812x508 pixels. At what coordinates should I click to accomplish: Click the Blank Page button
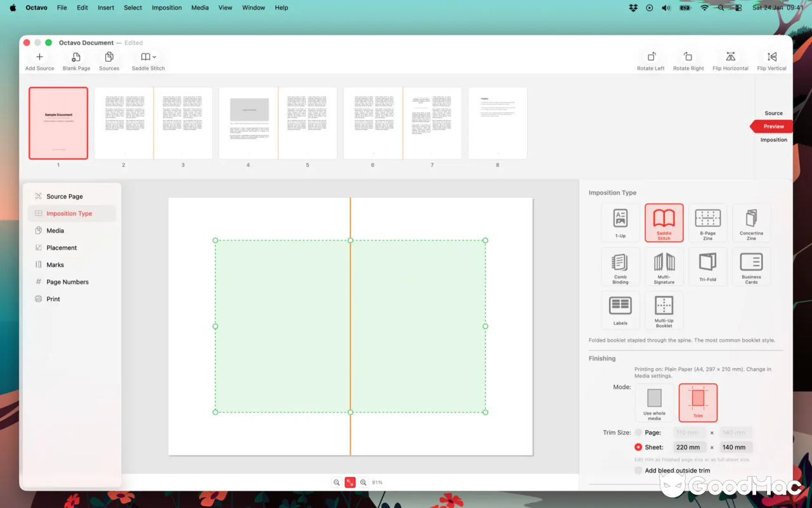click(76, 60)
